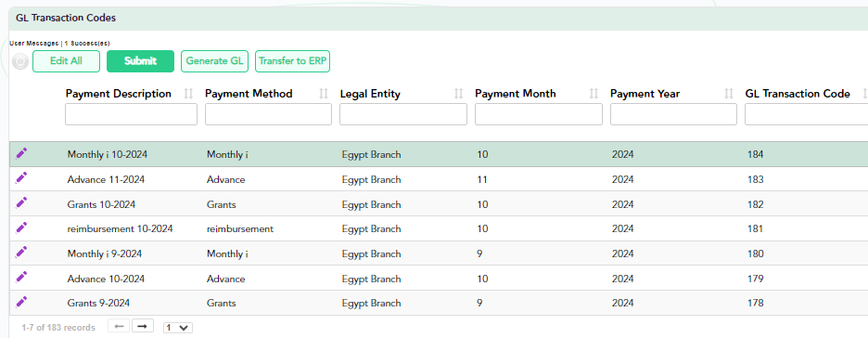Select the '1-7 of 183 records' text
Screen dimensions: 868x338
click(58, 328)
